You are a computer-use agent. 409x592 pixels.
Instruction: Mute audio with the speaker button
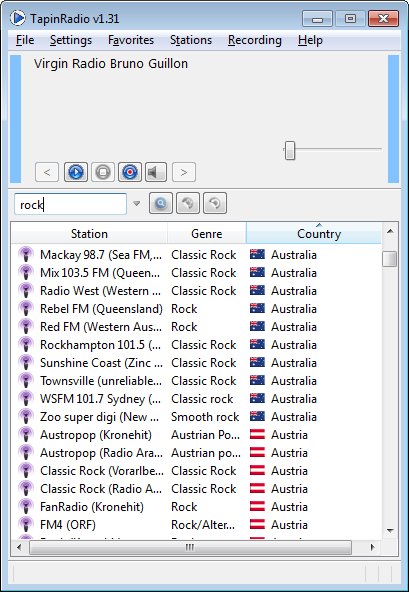click(x=156, y=172)
